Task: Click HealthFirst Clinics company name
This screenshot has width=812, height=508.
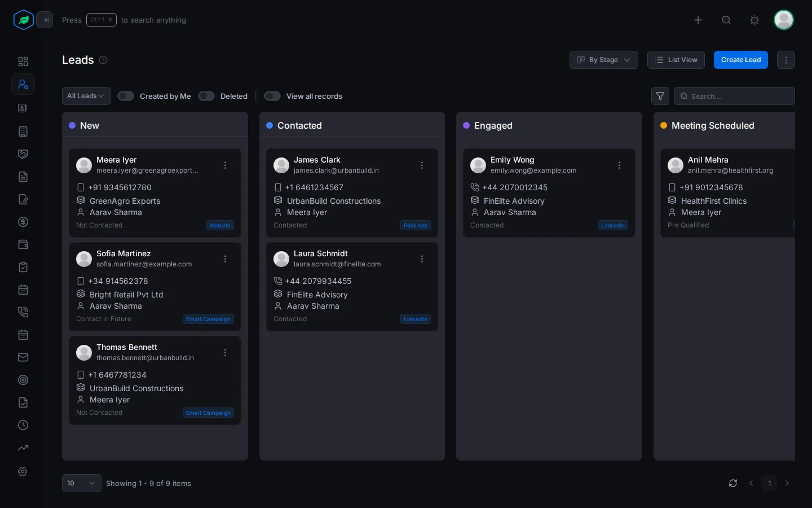Action: (x=714, y=201)
